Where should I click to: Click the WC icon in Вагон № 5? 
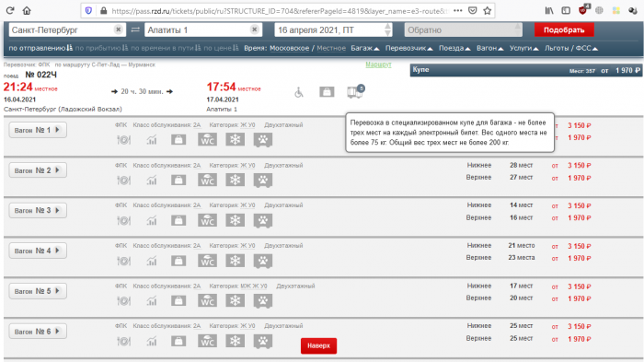tap(207, 300)
